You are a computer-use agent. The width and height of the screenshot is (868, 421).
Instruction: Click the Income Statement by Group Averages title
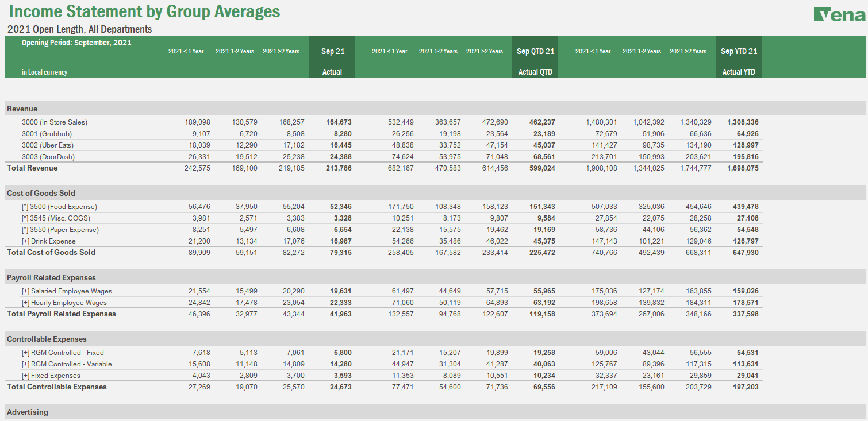pos(142,11)
